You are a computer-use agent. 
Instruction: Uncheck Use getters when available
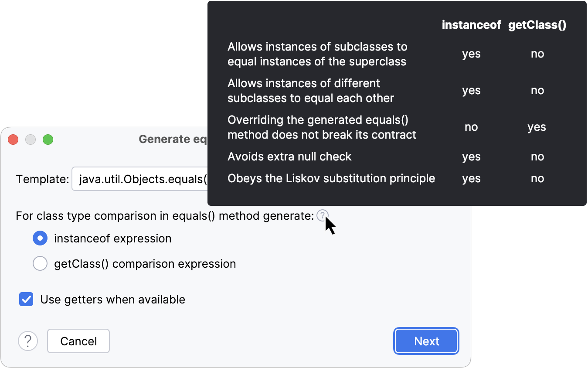26,299
